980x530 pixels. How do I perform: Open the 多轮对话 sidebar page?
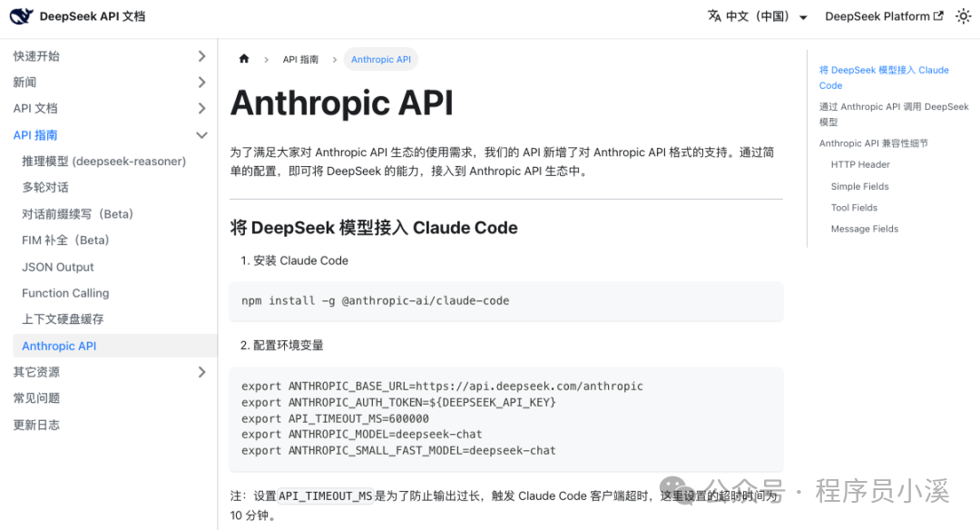(x=45, y=188)
